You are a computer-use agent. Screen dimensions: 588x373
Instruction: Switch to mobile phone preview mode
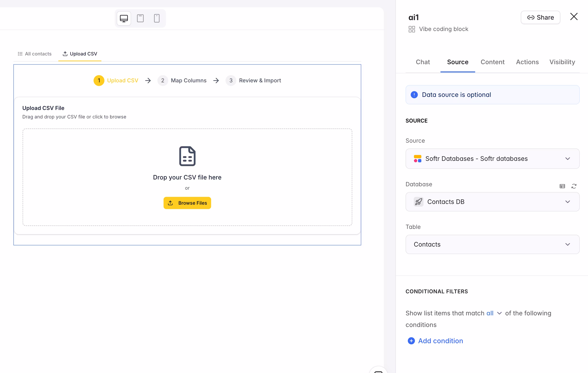pos(157,18)
